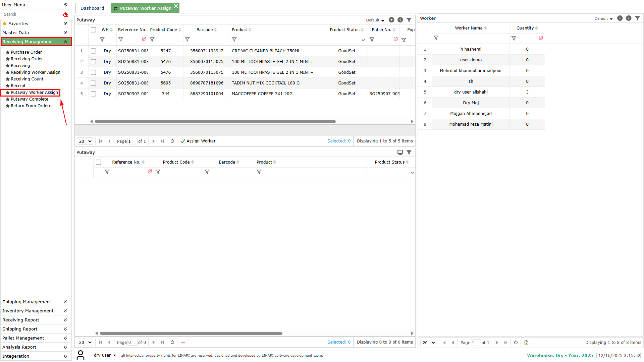
Task: Click the red remove (minus) icon in lower pager
Action: click(183, 342)
